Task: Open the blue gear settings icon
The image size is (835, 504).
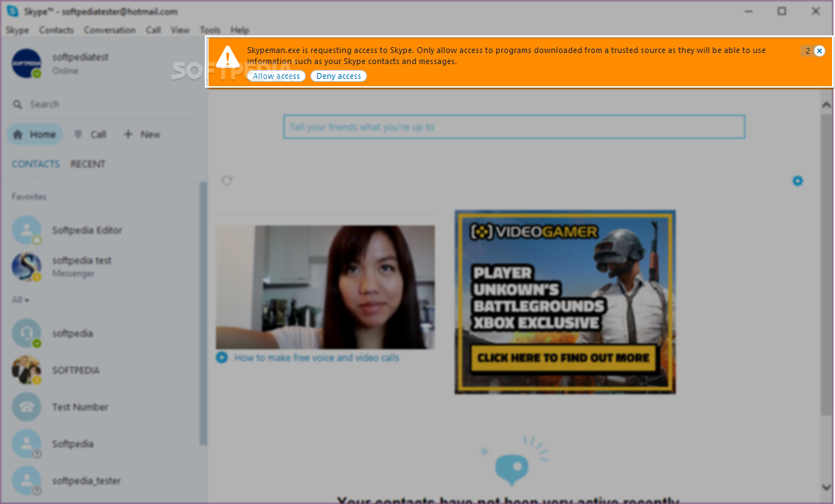Action: point(797,181)
